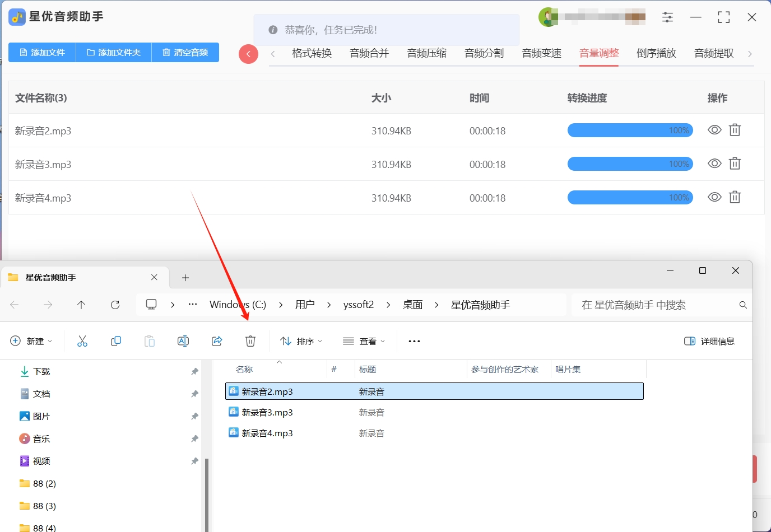The image size is (771, 532).
Task: Open the 新建 dropdown in Explorer
Action: click(31, 341)
